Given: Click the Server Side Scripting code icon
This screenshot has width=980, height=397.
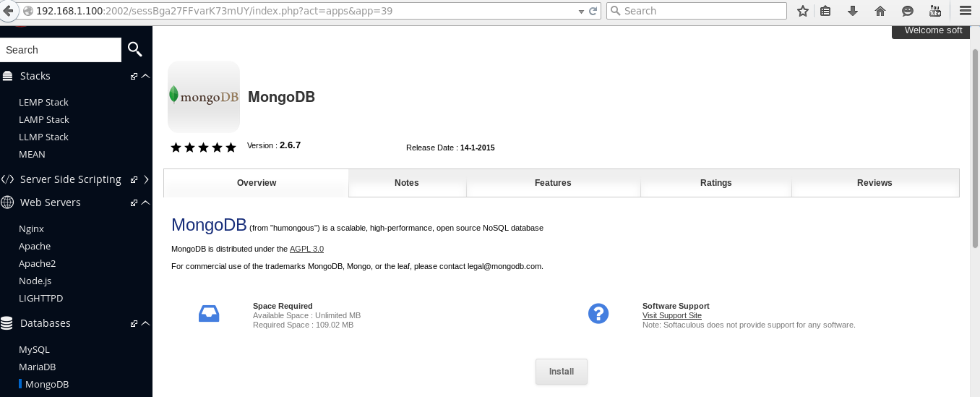Looking at the screenshot, I should (7, 179).
